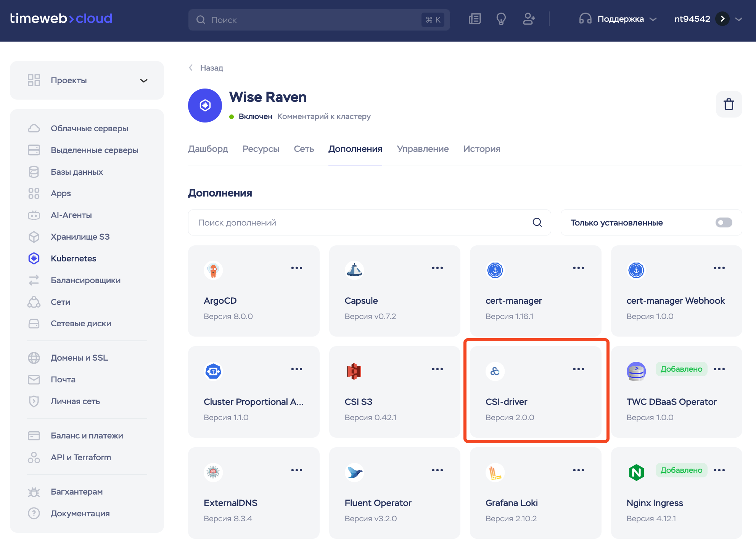Click the CSI S3 red icon
The width and height of the screenshot is (756, 548).
coord(354,371)
